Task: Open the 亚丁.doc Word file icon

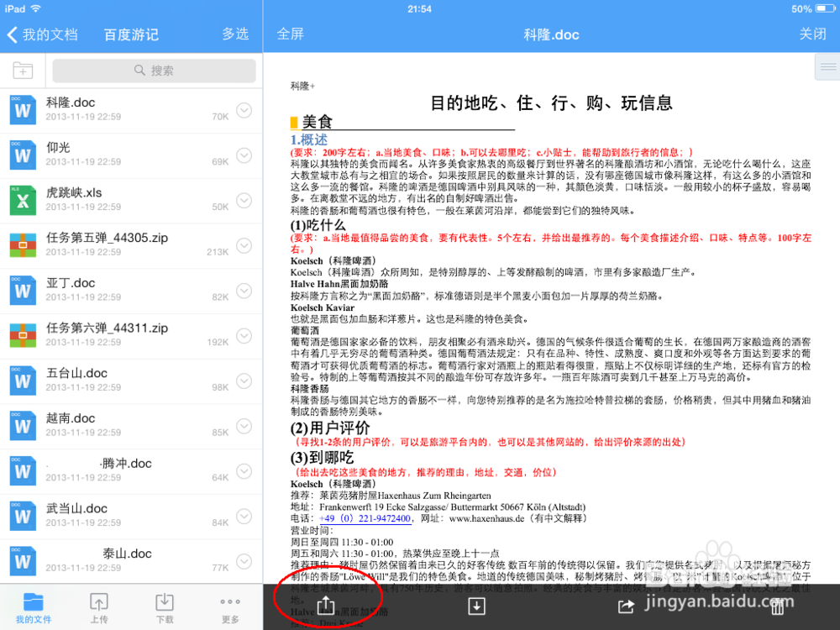Action: [x=23, y=291]
